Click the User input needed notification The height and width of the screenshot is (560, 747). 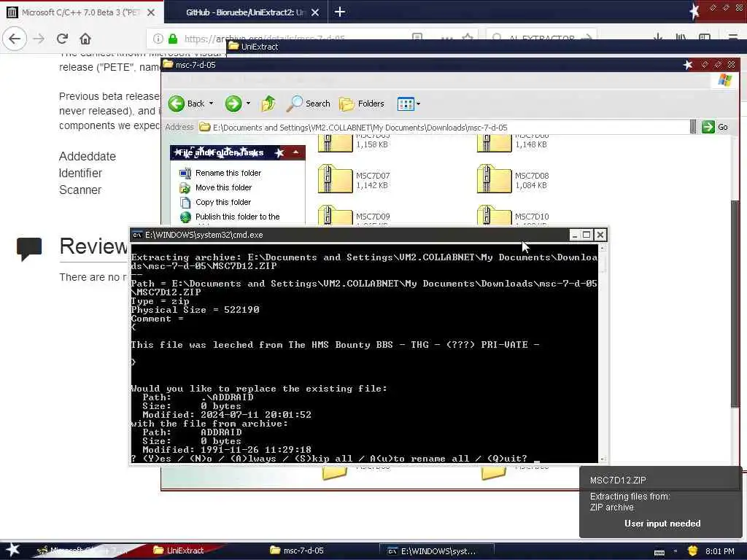pos(662,524)
